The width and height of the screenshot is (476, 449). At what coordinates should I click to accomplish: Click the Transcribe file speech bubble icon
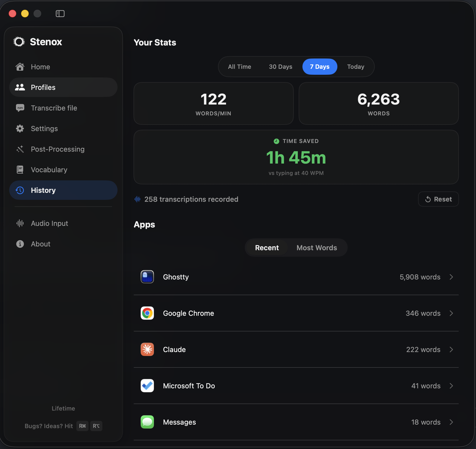[x=20, y=108]
